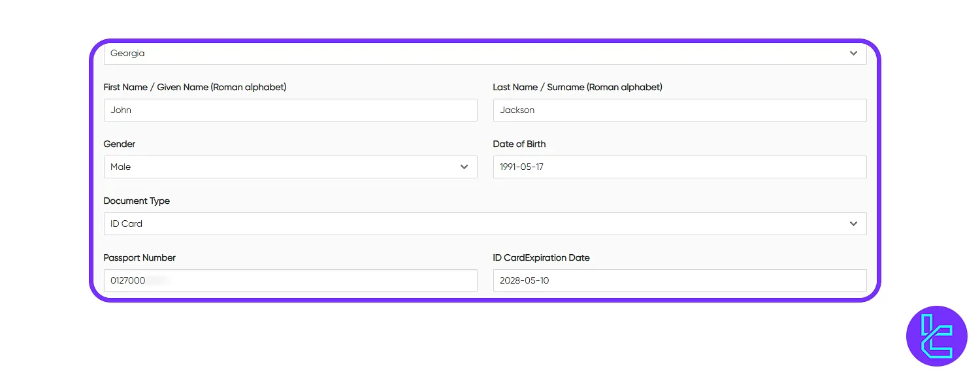The image size is (980, 377).
Task: Click the Document Type chevron arrow
Action: click(853, 223)
